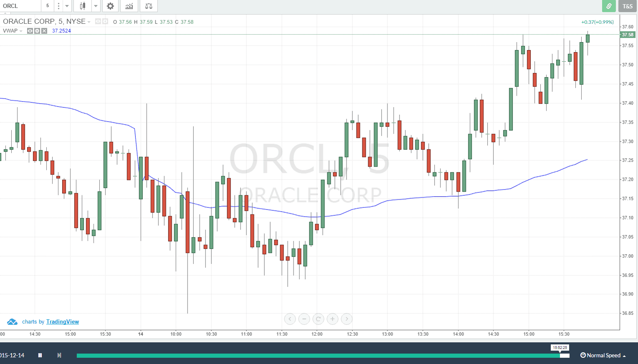638x364 pixels.
Task: Click the reload circle button below chart
Action: tap(318, 319)
